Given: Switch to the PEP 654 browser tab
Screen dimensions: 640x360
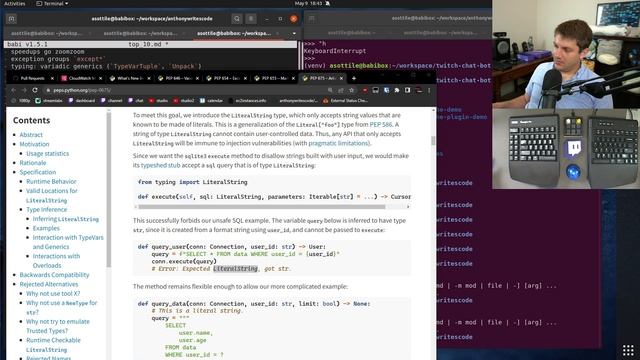Looking at the screenshot, I should 226,78.
